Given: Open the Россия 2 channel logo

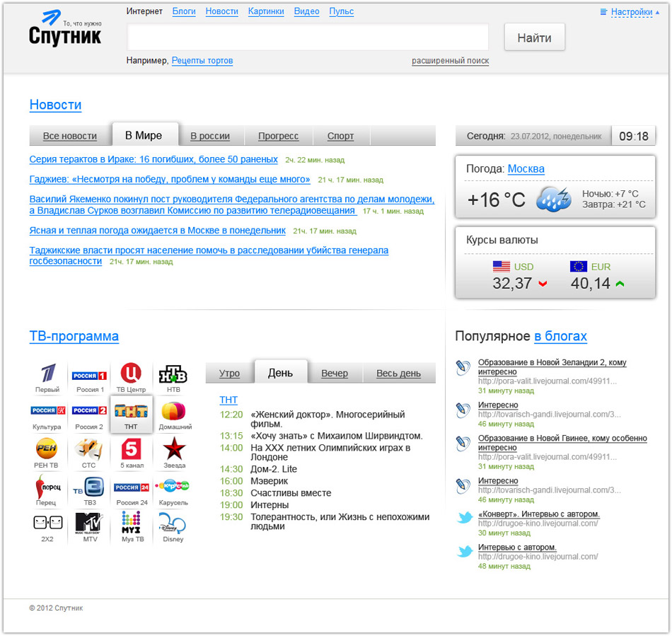Looking at the screenshot, I should pos(89,410).
